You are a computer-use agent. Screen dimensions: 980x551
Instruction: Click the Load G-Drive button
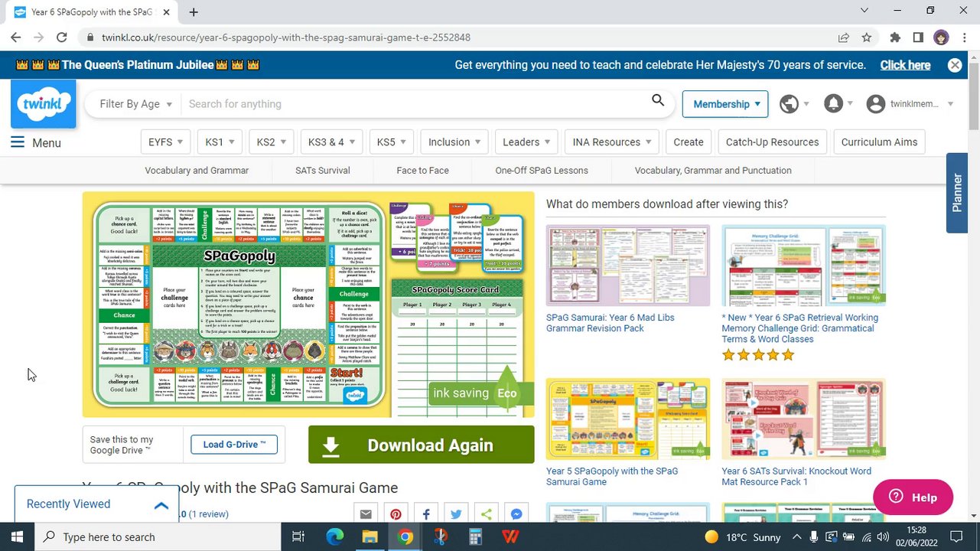point(234,445)
